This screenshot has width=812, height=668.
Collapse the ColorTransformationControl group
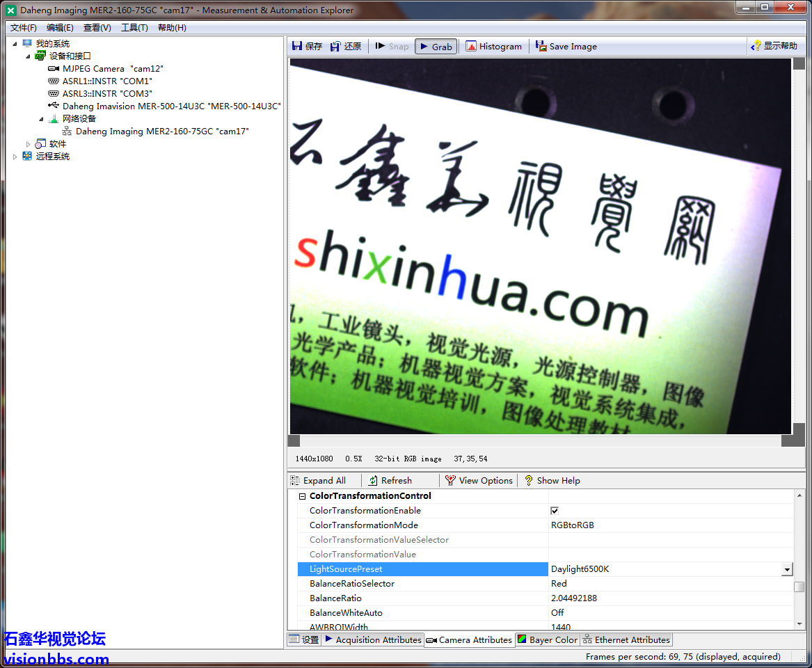[x=302, y=496]
